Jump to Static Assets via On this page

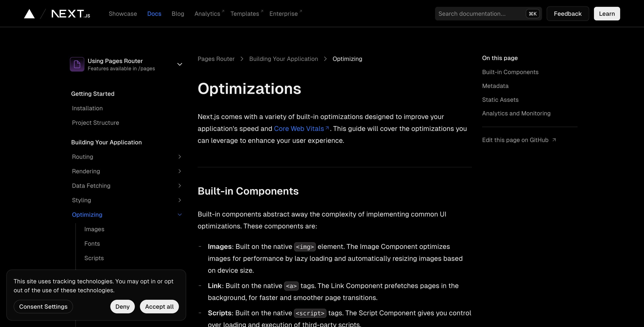point(500,99)
